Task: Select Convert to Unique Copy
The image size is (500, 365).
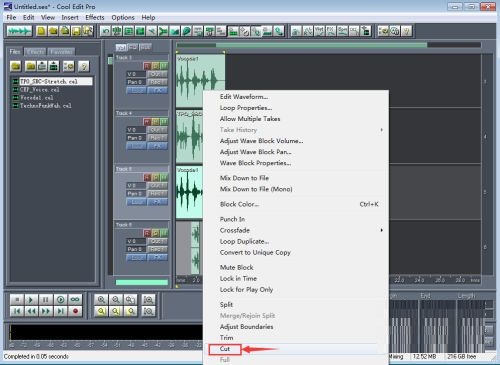Action: pos(255,252)
